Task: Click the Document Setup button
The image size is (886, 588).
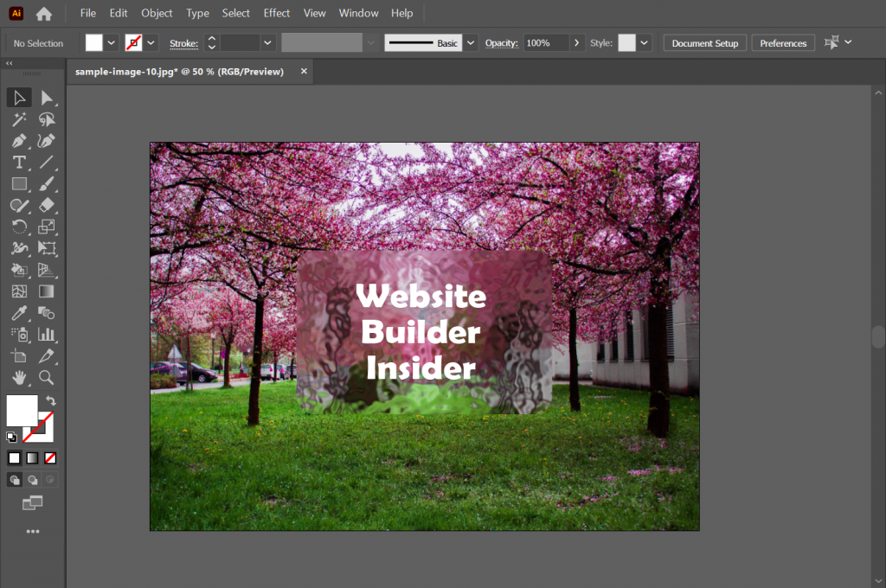Action: 704,42
